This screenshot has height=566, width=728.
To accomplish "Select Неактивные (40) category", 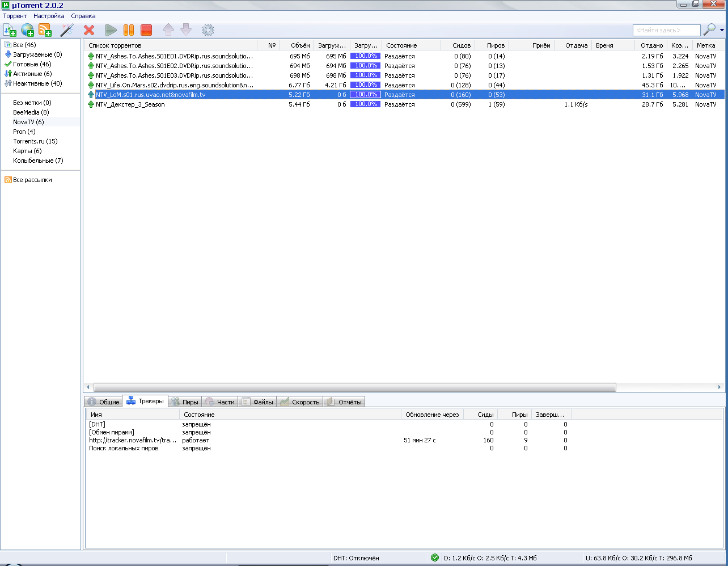I will (x=37, y=83).
